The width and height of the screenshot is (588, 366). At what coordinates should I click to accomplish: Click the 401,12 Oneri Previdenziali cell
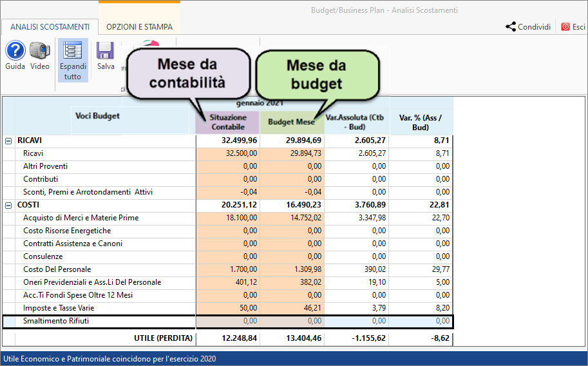pyautogui.click(x=227, y=282)
